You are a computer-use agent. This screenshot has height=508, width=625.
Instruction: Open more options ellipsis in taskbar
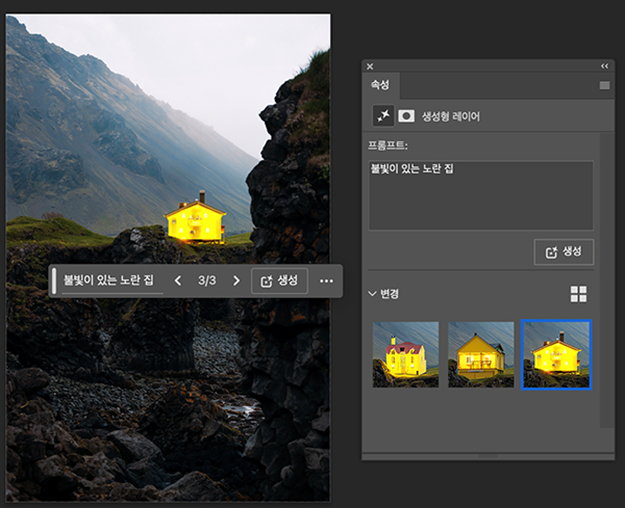[326, 281]
